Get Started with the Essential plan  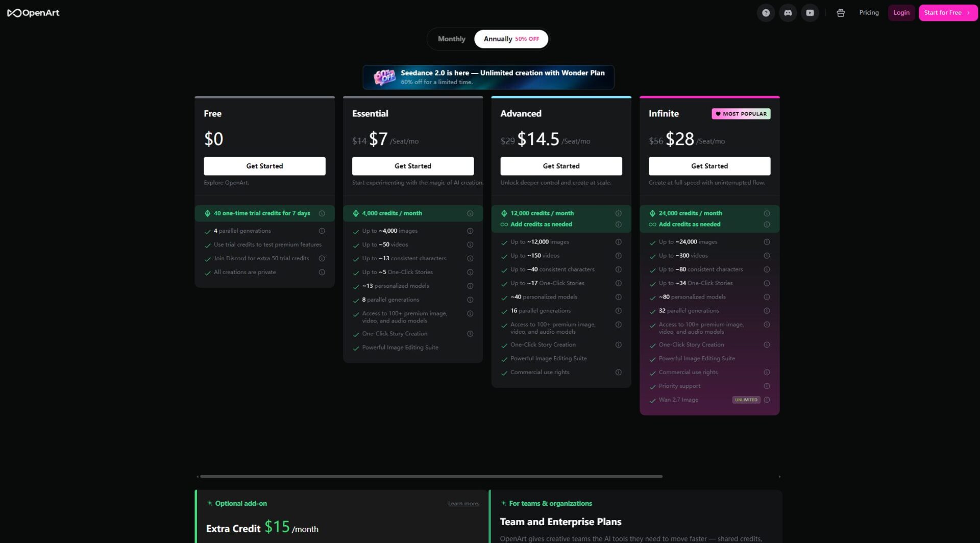[412, 166]
